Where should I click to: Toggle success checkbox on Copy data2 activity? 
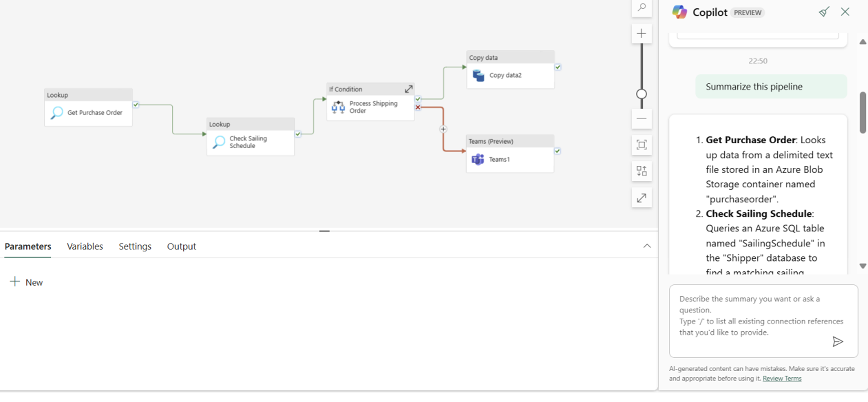click(558, 67)
